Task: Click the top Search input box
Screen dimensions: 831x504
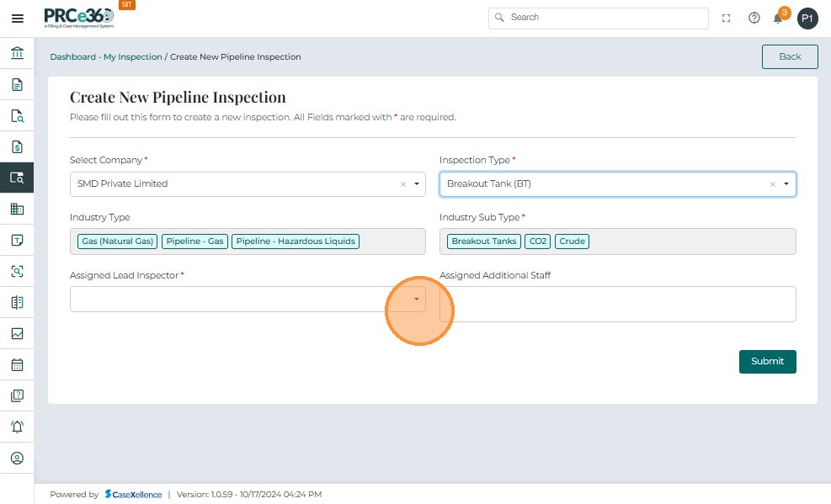Action: click(x=599, y=18)
